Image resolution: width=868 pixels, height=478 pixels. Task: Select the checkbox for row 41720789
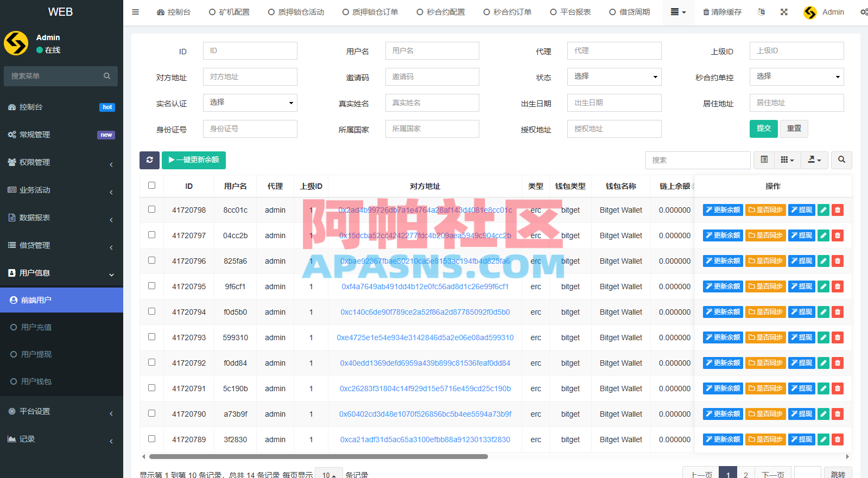(152, 439)
